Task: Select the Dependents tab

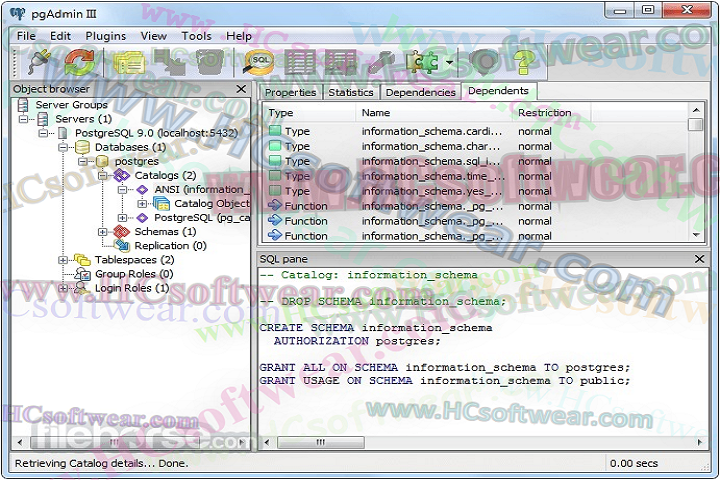Action: point(499,91)
